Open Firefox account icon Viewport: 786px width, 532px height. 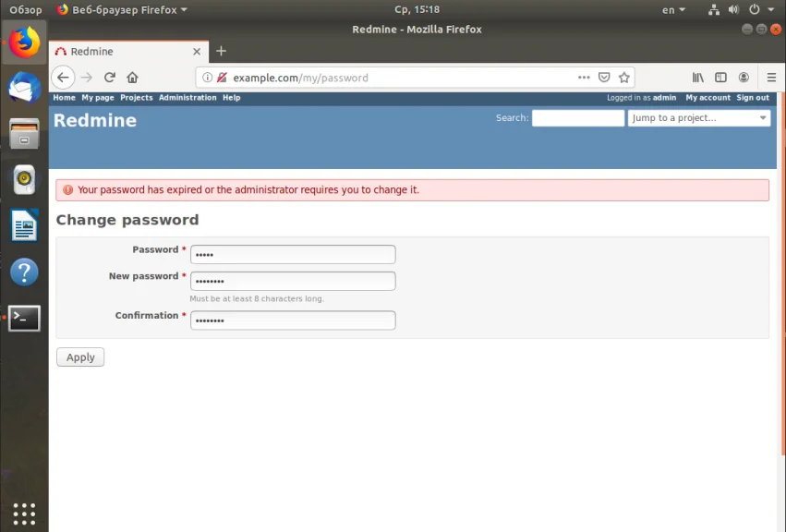[x=744, y=78]
